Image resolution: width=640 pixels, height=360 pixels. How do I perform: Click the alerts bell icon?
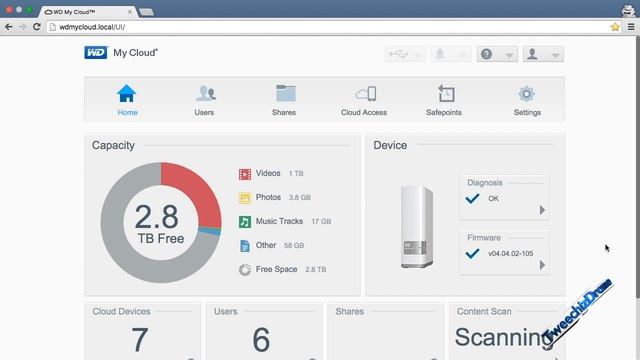(x=440, y=54)
